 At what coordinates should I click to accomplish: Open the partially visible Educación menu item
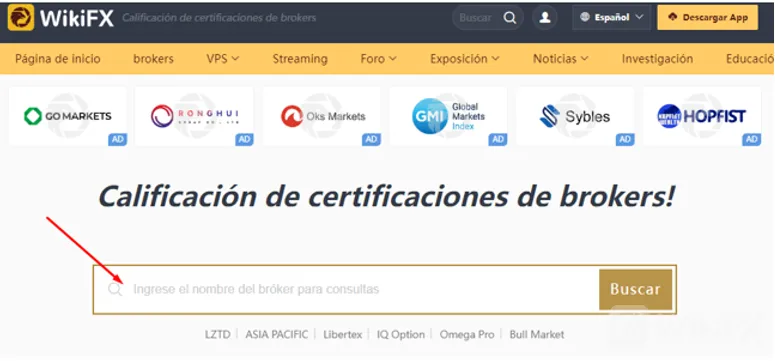coord(749,59)
